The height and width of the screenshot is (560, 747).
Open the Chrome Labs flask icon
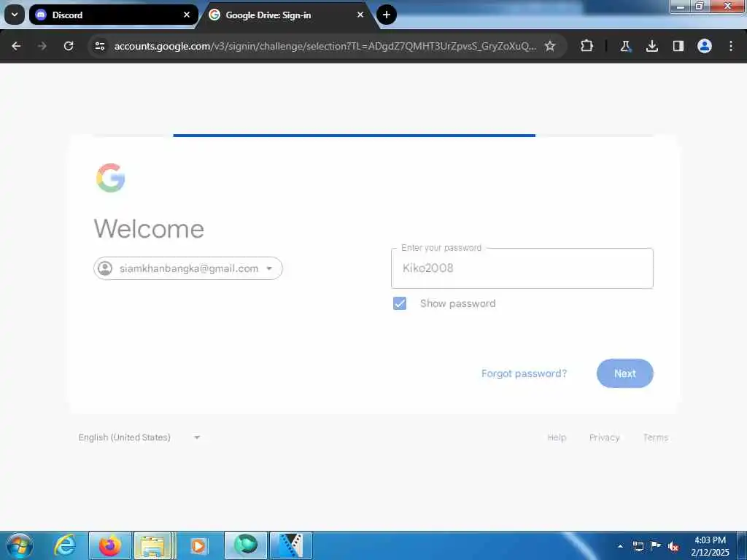coord(625,46)
